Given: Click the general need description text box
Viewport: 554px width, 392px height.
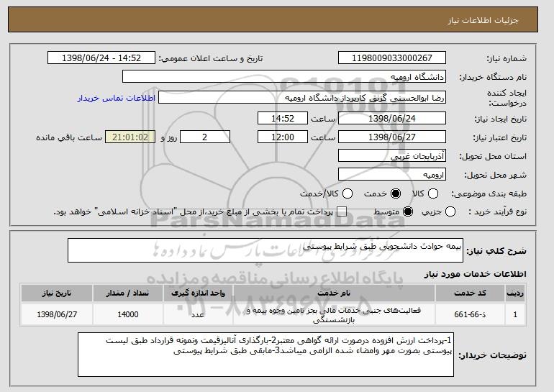Looking at the screenshot, I should click(x=265, y=250).
